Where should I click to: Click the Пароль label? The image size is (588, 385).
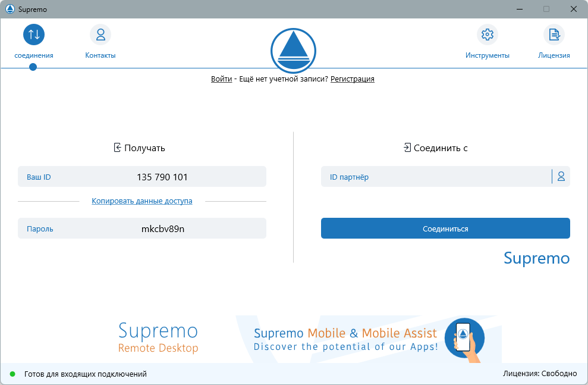40,229
